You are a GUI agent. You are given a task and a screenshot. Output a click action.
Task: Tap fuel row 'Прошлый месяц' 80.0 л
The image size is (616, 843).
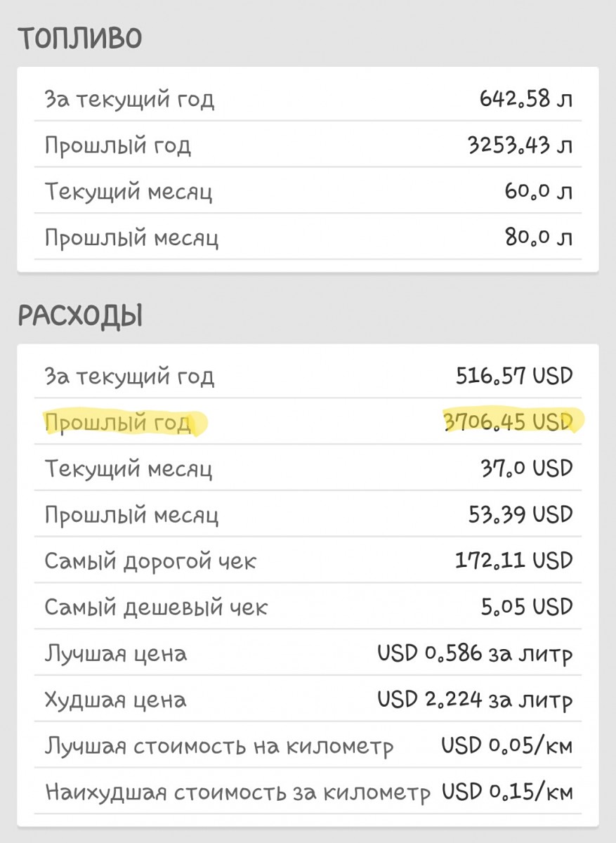[x=308, y=237]
